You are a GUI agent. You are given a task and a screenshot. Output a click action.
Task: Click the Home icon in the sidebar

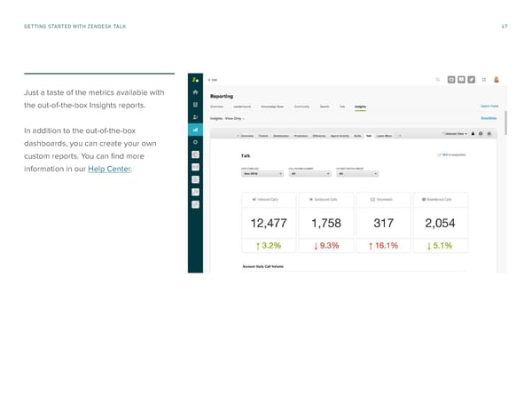[194, 91]
